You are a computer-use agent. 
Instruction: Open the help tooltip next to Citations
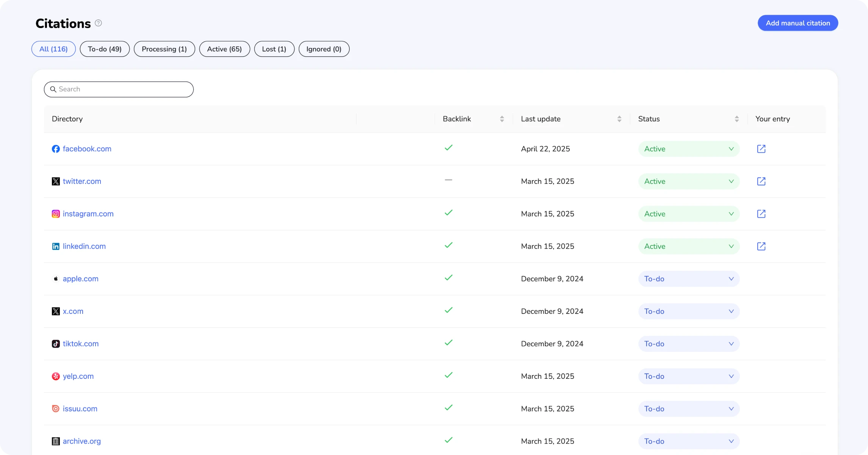tap(98, 23)
